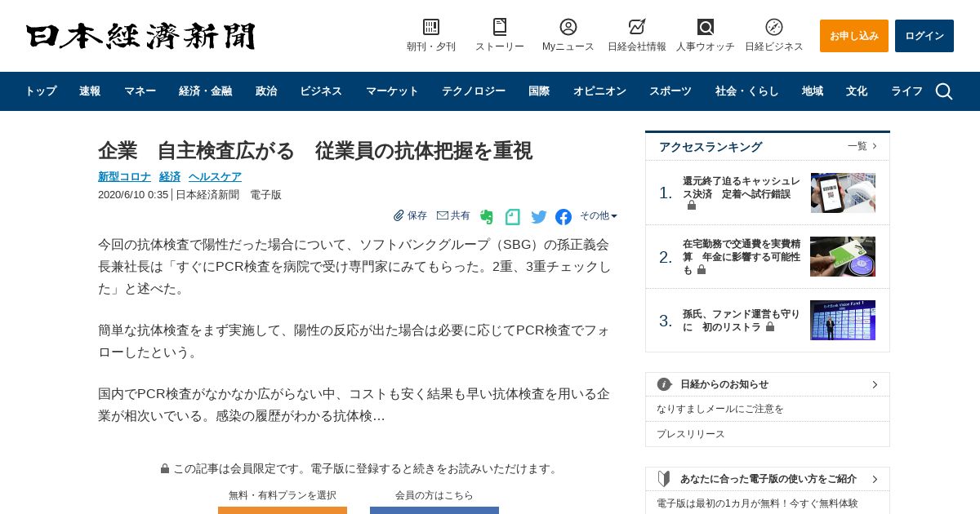The image size is (980, 514).
Task: Click orange button under 無料・有料プランを選択
Action: (x=283, y=510)
